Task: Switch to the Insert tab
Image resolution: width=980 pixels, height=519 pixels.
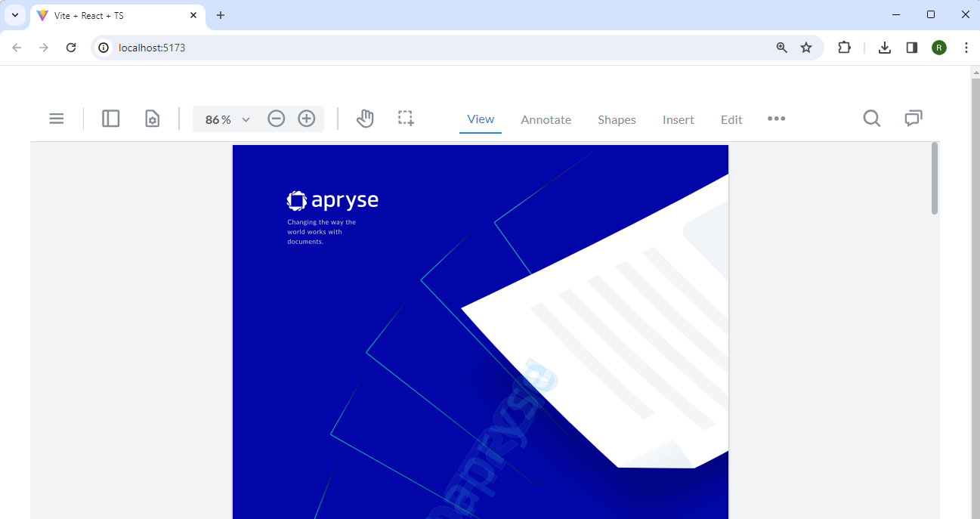Action: click(679, 119)
